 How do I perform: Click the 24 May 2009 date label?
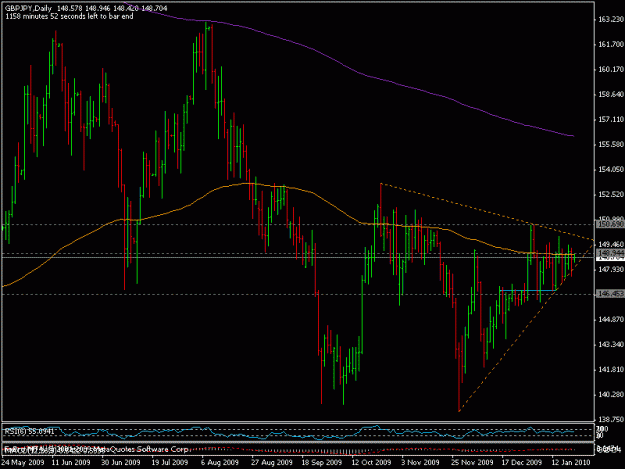coord(23,463)
